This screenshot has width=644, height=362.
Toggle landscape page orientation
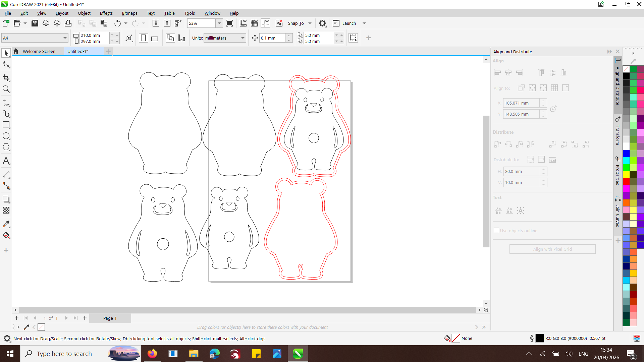(x=155, y=38)
